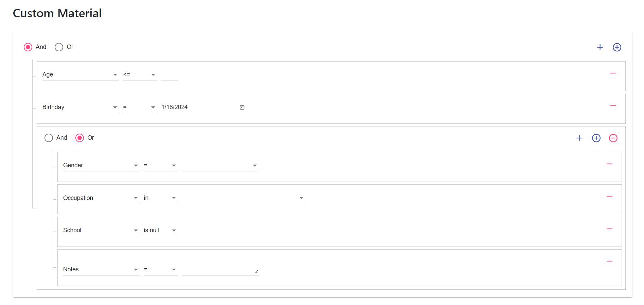The width and height of the screenshot is (644, 305).
Task: Add a new condition to the top group
Action: (600, 47)
